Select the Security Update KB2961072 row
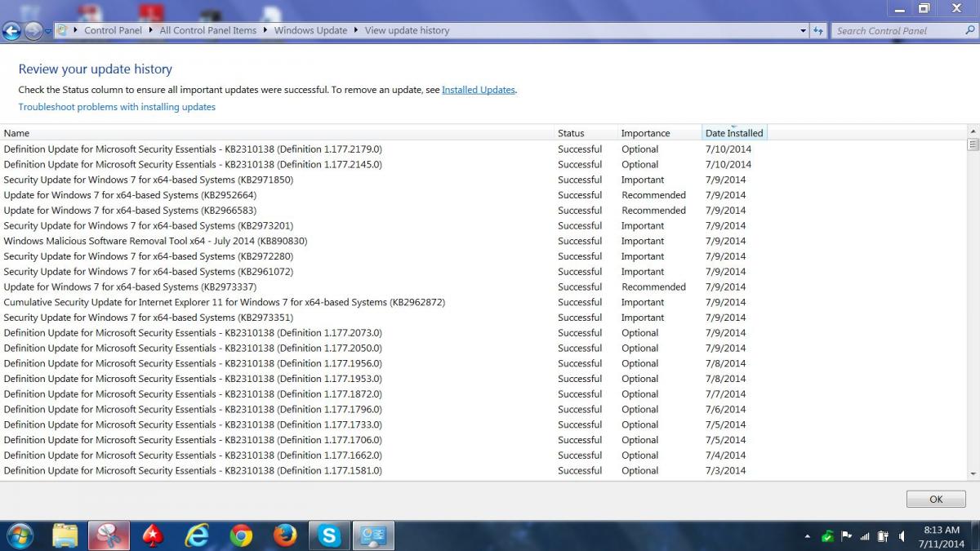 (x=483, y=272)
